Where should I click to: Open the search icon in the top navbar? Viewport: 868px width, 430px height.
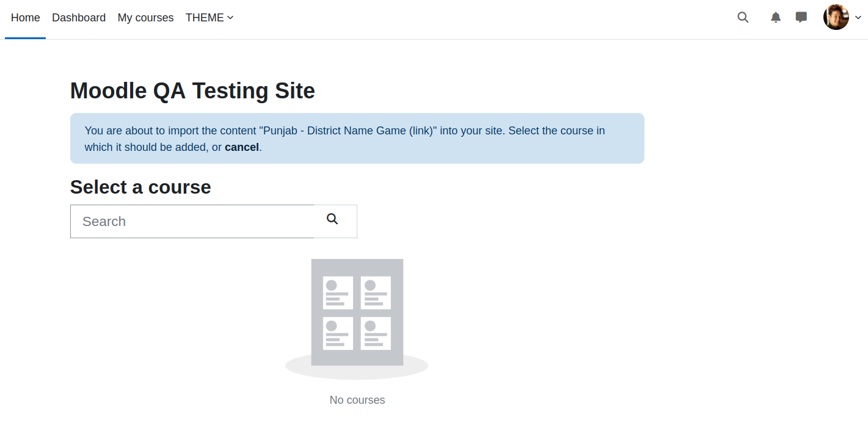[743, 17]
